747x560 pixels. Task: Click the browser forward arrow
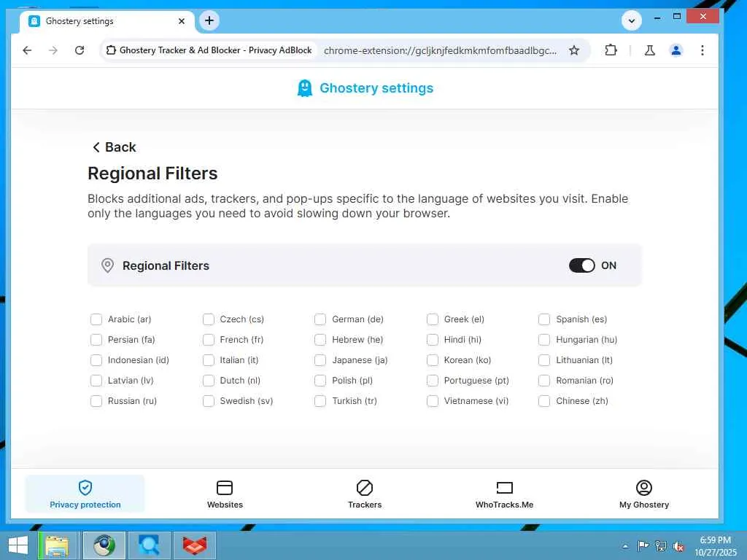pyautogui.click(x=53, y=50)
